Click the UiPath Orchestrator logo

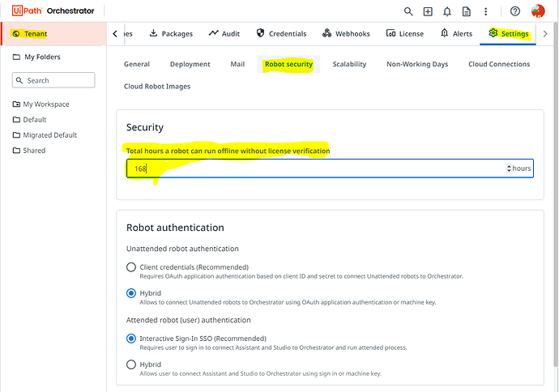[x=53, y=11]
